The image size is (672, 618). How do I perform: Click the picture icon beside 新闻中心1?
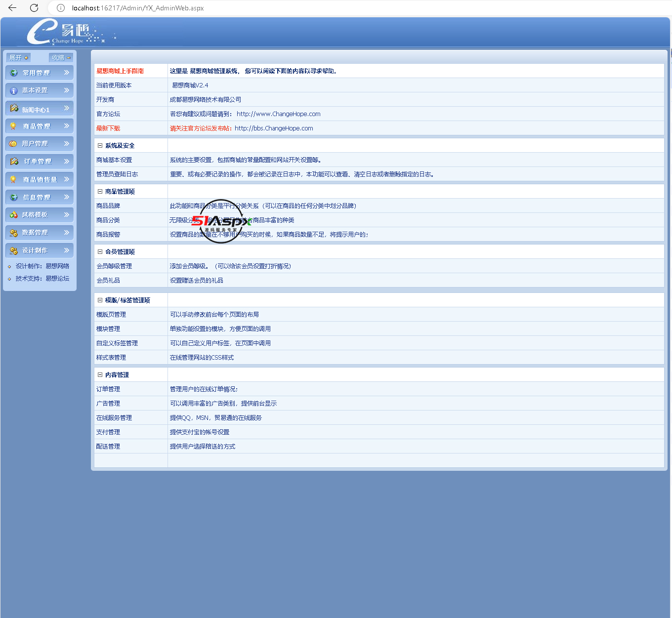(14, 108)
